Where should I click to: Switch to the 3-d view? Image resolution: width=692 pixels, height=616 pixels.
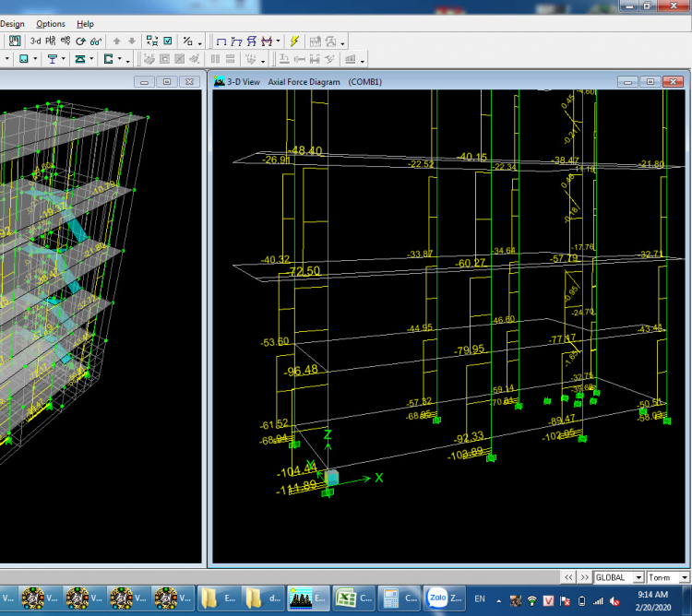pos(35,41)
